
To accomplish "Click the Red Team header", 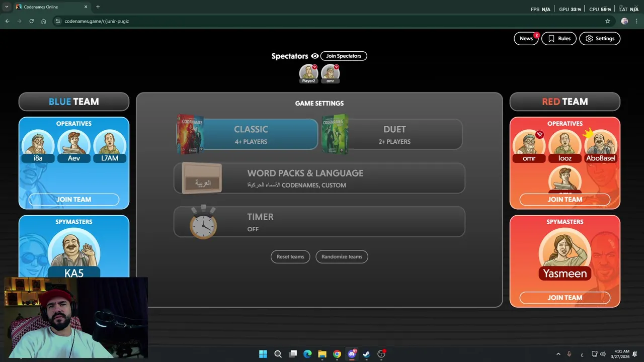I will click(565, 102).
